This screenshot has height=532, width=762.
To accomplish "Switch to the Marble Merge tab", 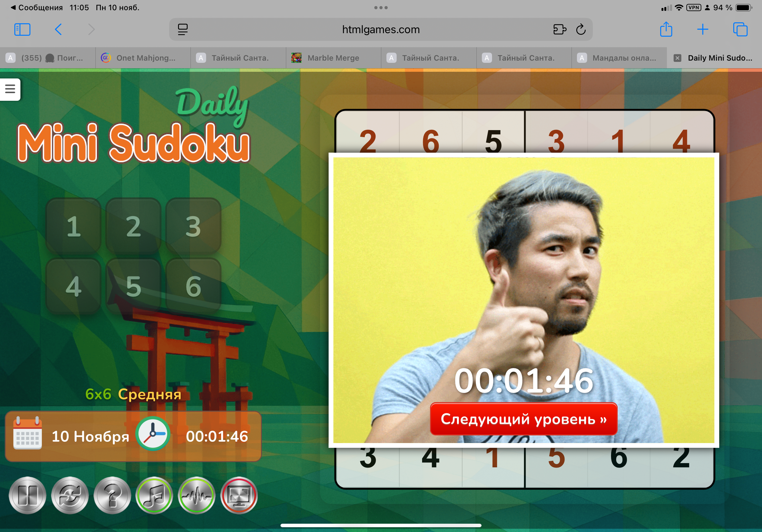I will click(333, 58).
